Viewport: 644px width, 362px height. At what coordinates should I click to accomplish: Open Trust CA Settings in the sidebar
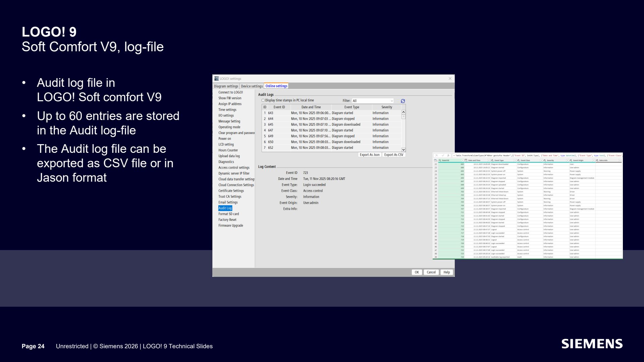(230, 197)
